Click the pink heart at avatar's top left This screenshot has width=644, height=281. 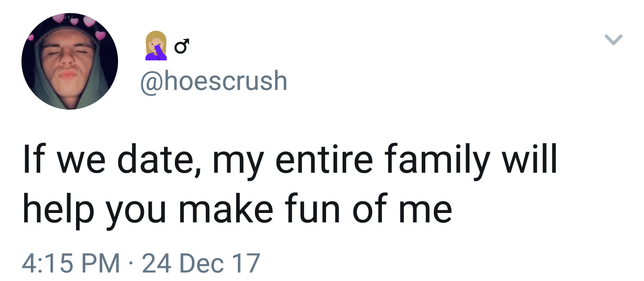[x=58, y=18]
